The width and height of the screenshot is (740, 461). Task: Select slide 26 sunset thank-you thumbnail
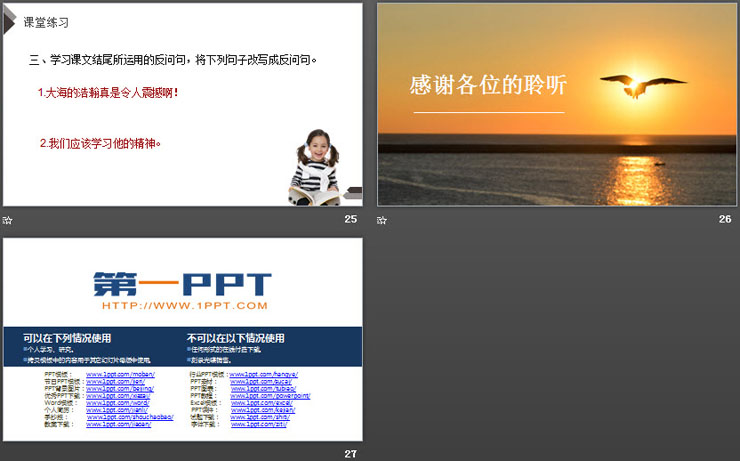pyautogui.click(x=556, y=104)
